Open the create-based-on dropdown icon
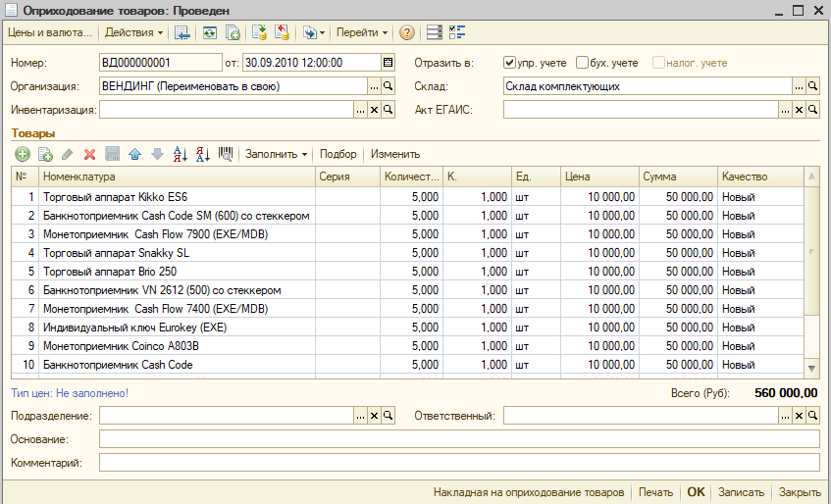Screen dimensions: 831x504 coord(314,32)
